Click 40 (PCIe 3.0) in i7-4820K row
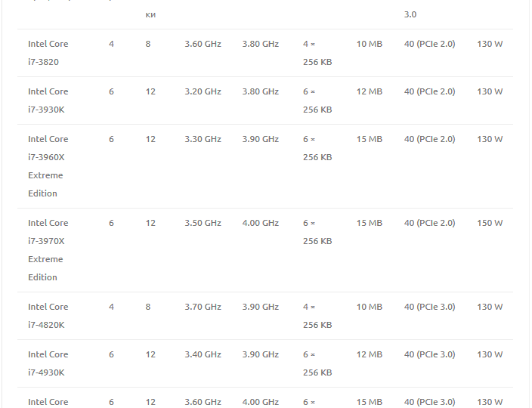 tap(429, 307)
